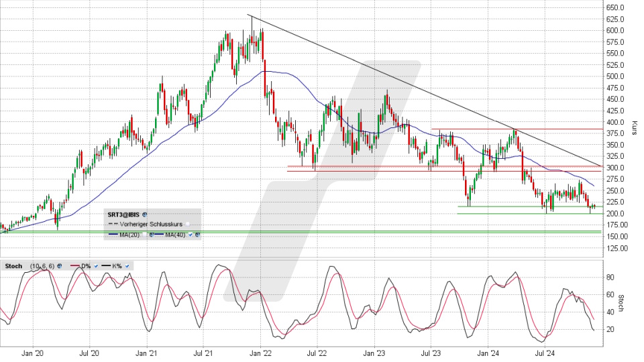Select the 125.00 price axis label

(x=617, y=248)
